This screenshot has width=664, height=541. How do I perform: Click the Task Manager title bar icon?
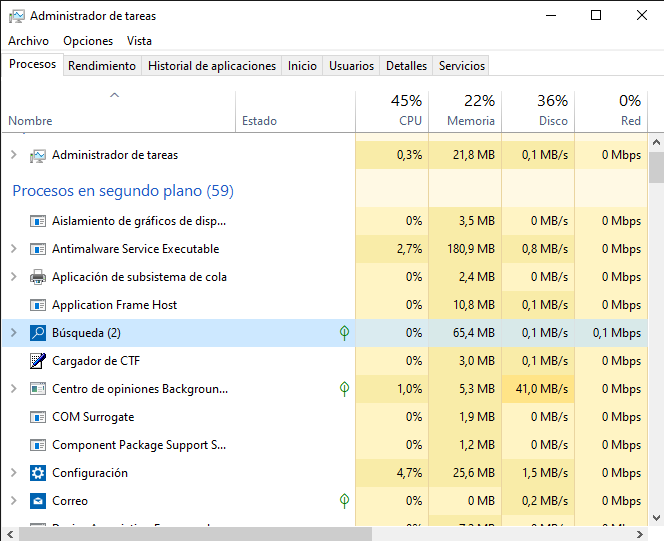[17, 16]
